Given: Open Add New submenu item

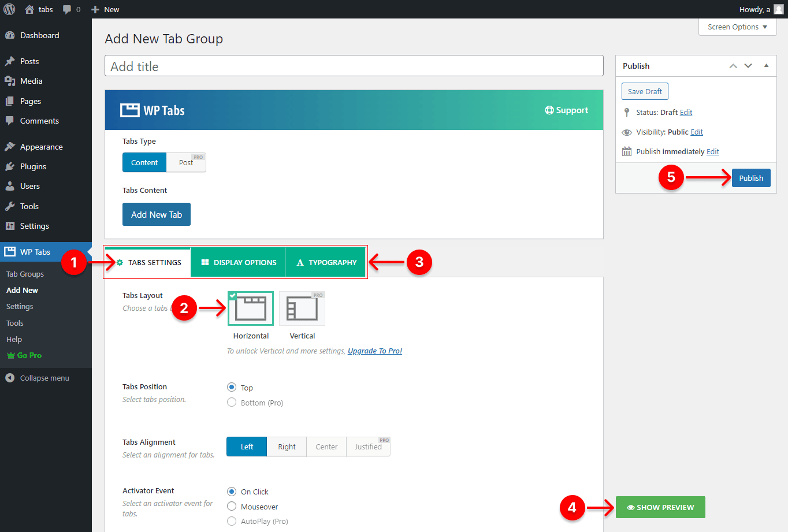Looking at the screenshot, I should (22, 290).
